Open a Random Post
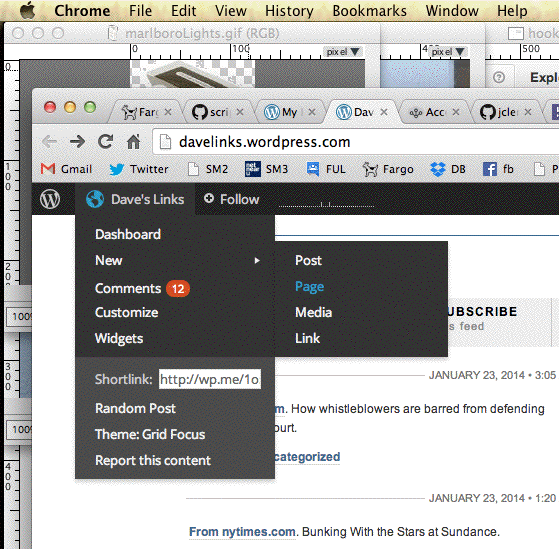The height and width of the screenshot is (549, 559). point(135,408)
